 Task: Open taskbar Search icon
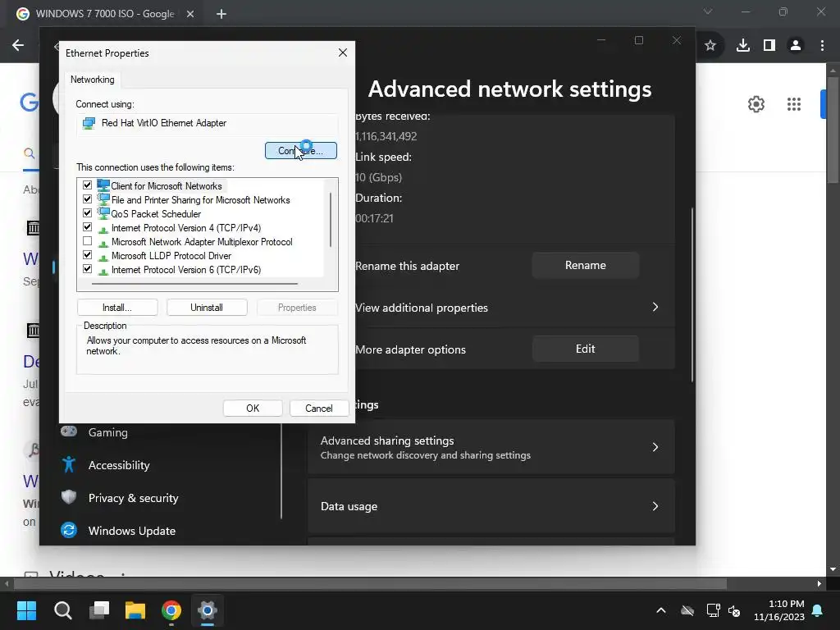(62, 610)
